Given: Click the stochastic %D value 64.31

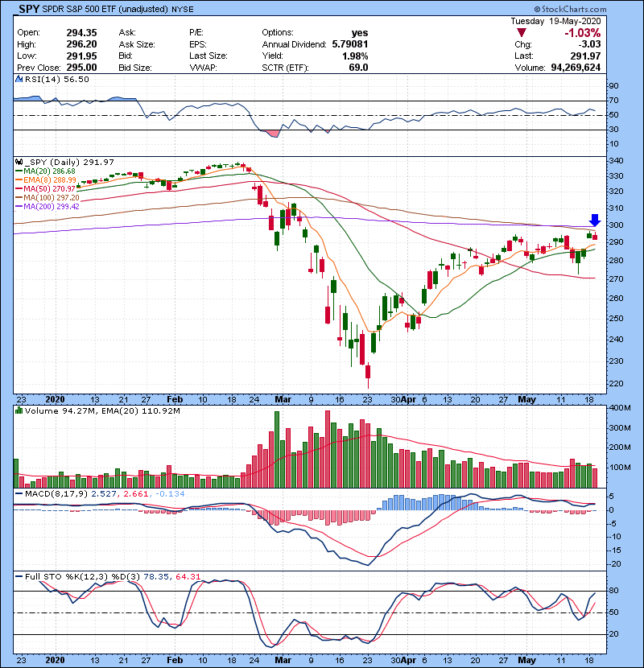Looking at the screenshot, I should click(x=188, y=577).
